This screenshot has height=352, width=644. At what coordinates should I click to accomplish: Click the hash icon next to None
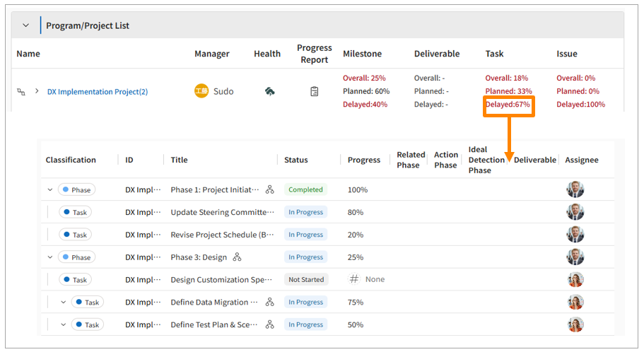pos(354,279)
